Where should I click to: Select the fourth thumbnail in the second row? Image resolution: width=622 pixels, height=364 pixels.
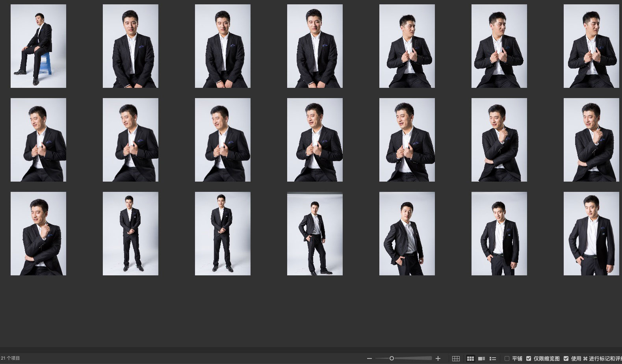(x=315, y=140)
